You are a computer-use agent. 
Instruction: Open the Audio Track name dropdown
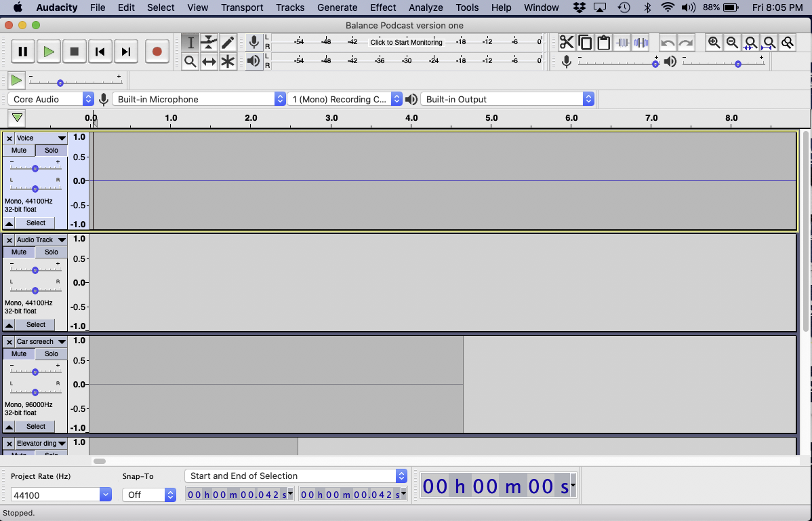tap(41, 239)
